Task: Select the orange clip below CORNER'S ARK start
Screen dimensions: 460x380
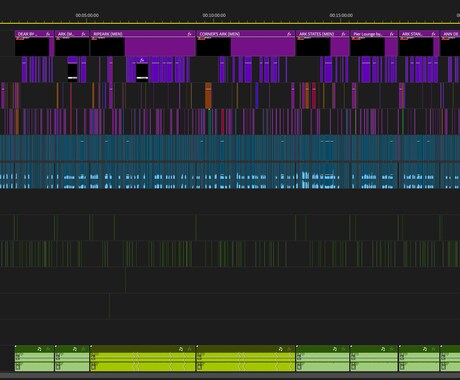Action: click(208, 96)
